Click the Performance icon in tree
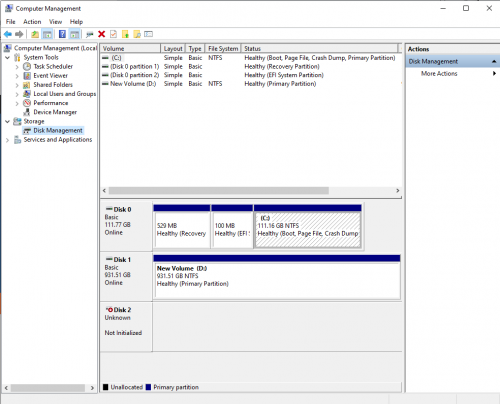 click(27, 103)
